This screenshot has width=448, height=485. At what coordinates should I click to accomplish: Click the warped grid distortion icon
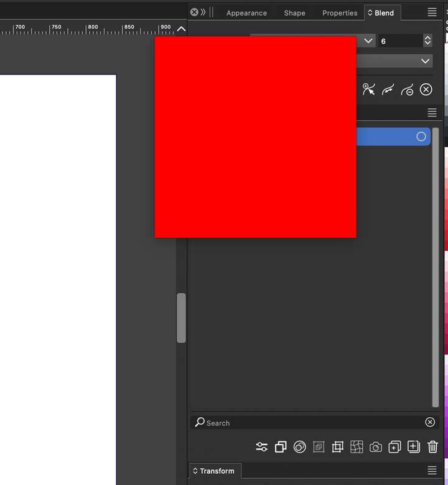point(357,447)
